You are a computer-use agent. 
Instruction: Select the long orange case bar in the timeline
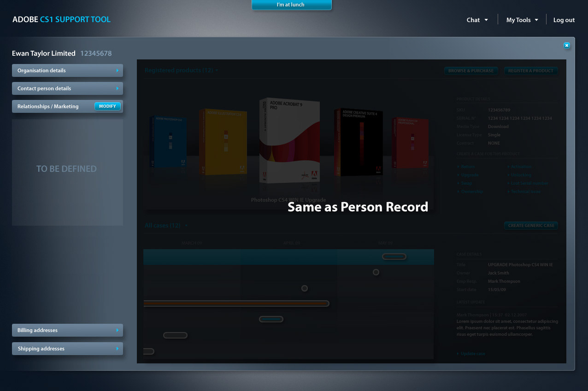coord(236,303)
